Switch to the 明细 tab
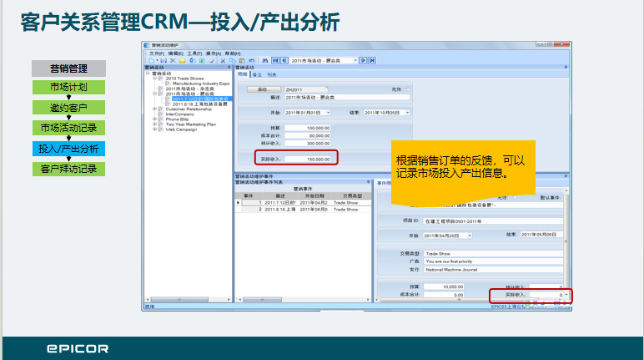The height and width of the screenshot is (360, 644). (242, 74)
